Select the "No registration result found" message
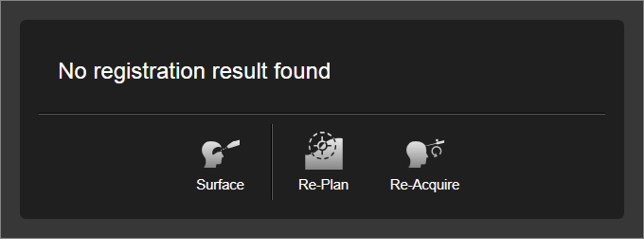 coord(194,71)
